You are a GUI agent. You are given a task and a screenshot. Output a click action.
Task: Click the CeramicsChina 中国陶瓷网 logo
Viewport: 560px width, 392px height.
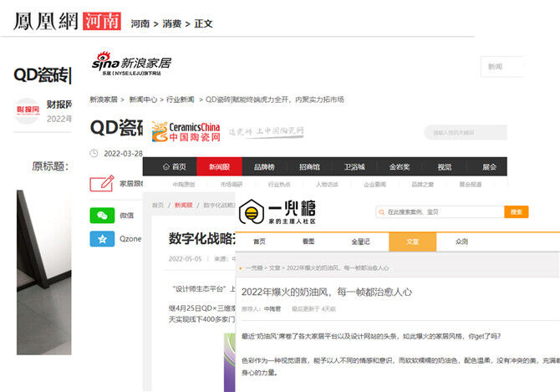click(x=180, y=131)
